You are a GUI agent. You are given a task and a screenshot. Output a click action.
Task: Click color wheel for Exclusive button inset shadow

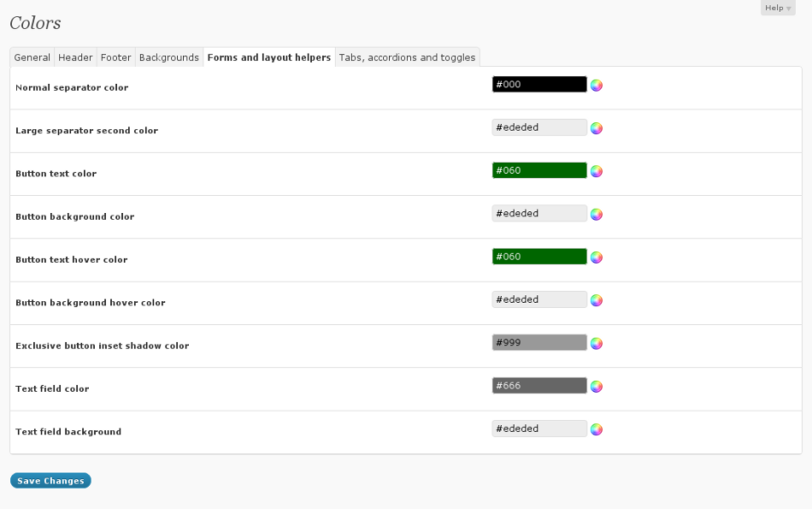(x=597, y=343)
